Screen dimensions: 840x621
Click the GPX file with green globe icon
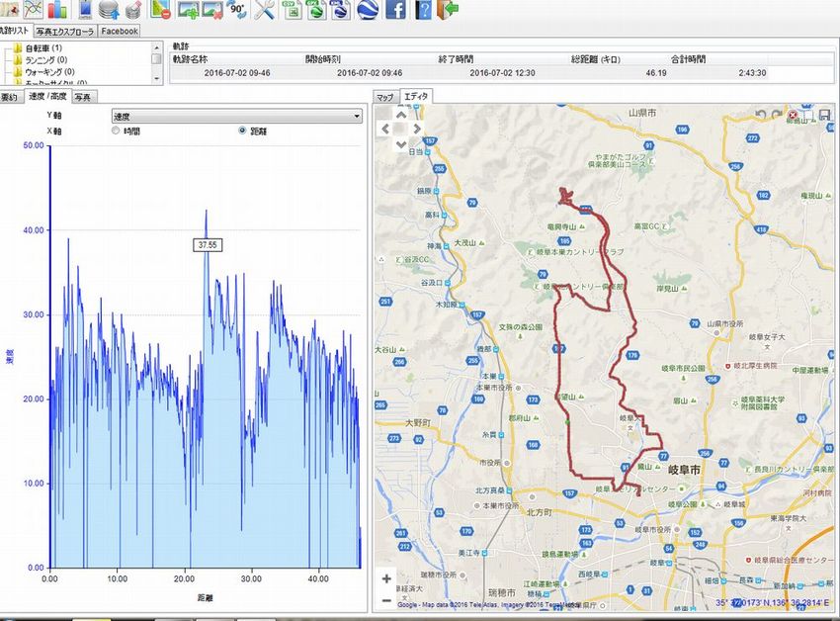pyautogui.click(x=316, y=9)
